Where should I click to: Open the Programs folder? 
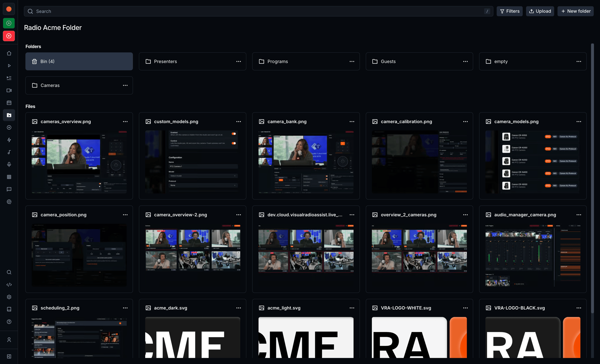pyautogui.click(x=306, y=61)
